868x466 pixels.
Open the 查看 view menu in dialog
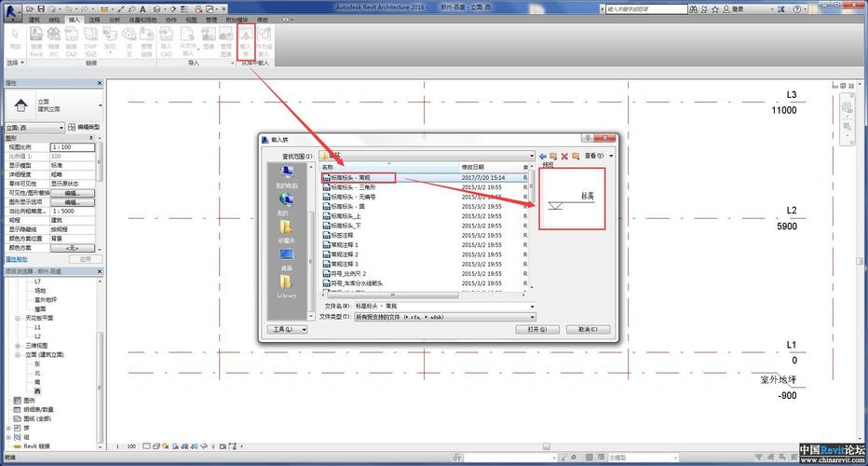point(599,157)
